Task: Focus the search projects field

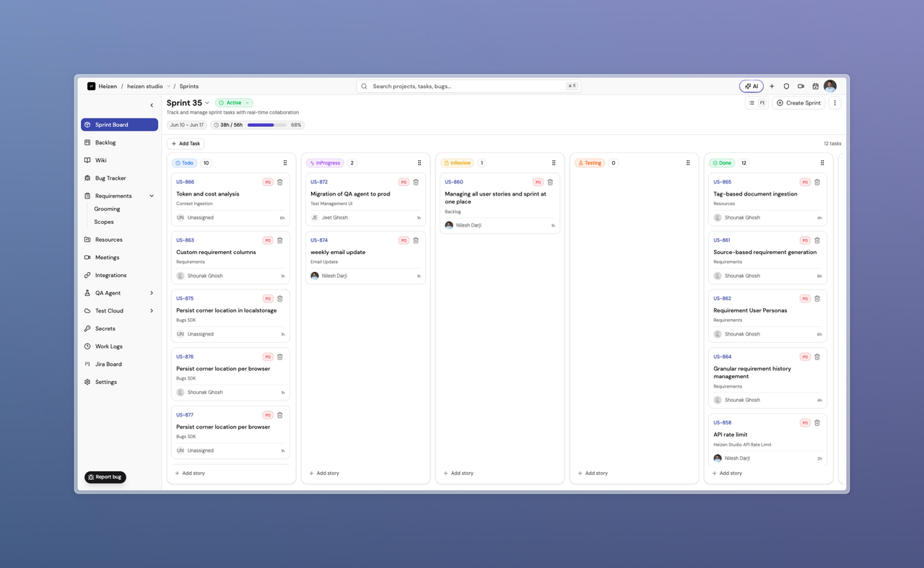Action: (x=468, y=86)
